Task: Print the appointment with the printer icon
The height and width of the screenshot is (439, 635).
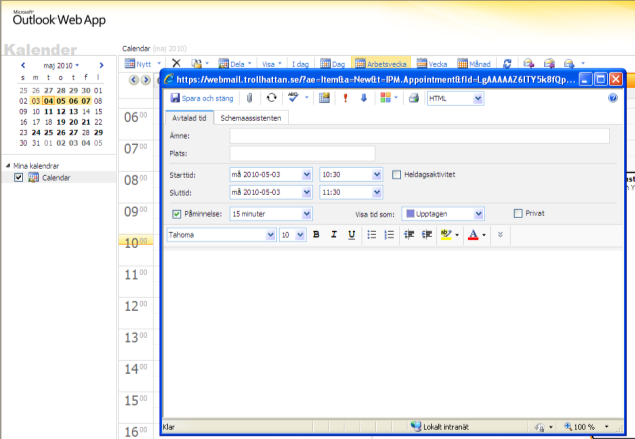Action: point(413,98)
